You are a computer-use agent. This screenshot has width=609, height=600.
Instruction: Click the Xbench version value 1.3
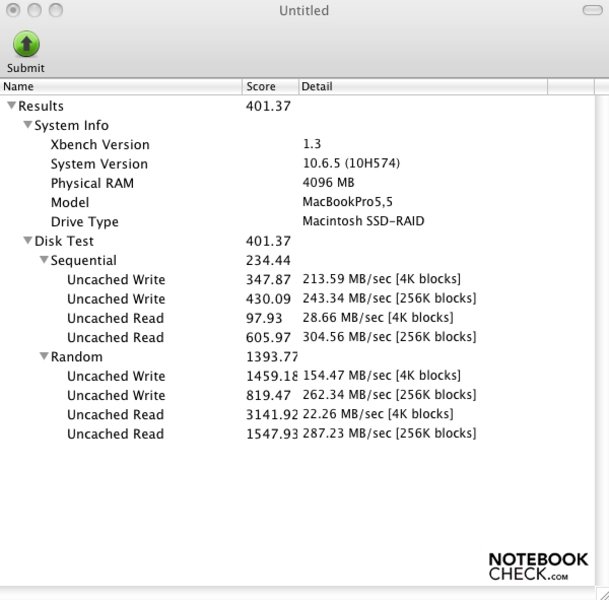pos(312,144)
